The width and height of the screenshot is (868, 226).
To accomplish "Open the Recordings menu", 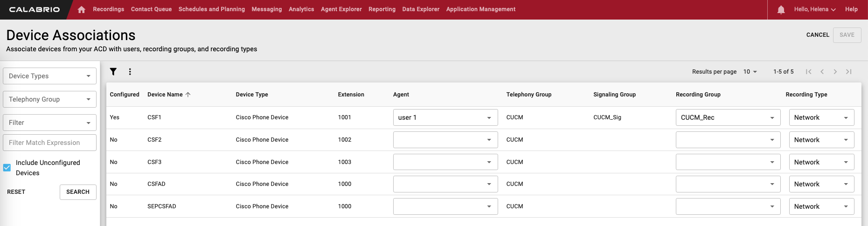I will pyautogui.click(x=108, y=9).
